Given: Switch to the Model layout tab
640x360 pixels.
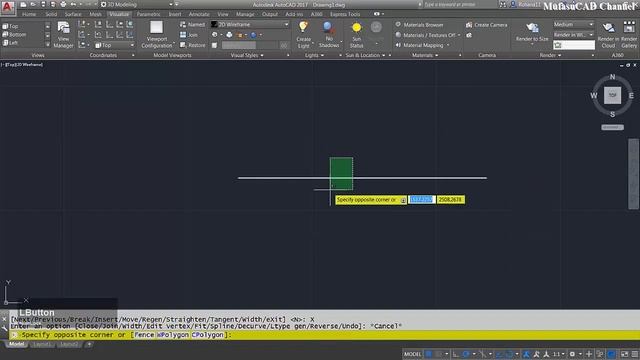Looking at the screenshot, I should point(17,344).
